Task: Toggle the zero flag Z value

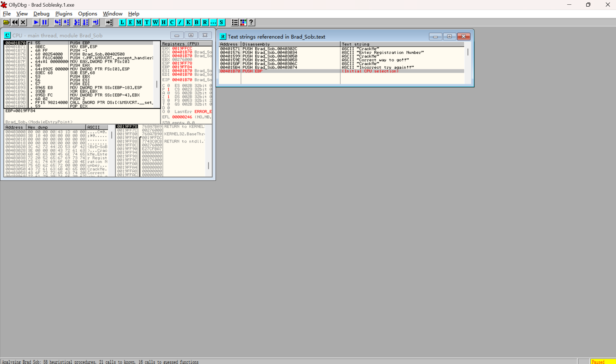Action: (x=168, y=97)
